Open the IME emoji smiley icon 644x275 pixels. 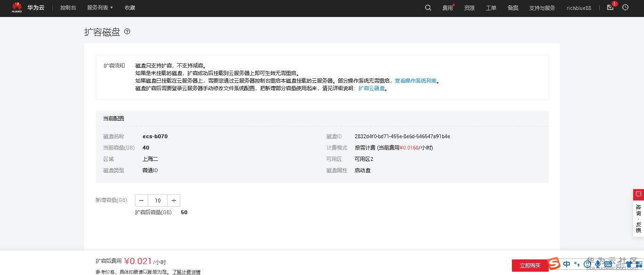click(587, 264)
